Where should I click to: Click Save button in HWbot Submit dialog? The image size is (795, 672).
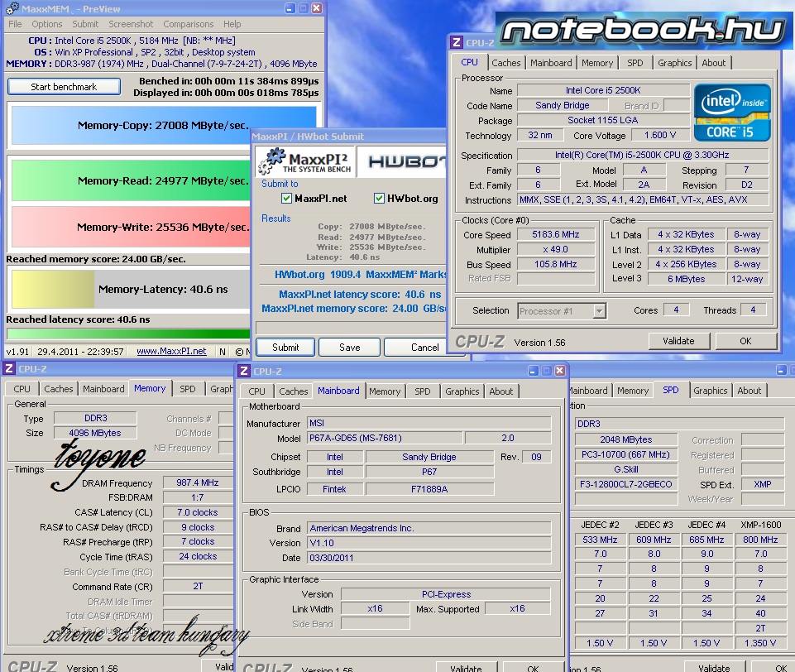[350, 348]
